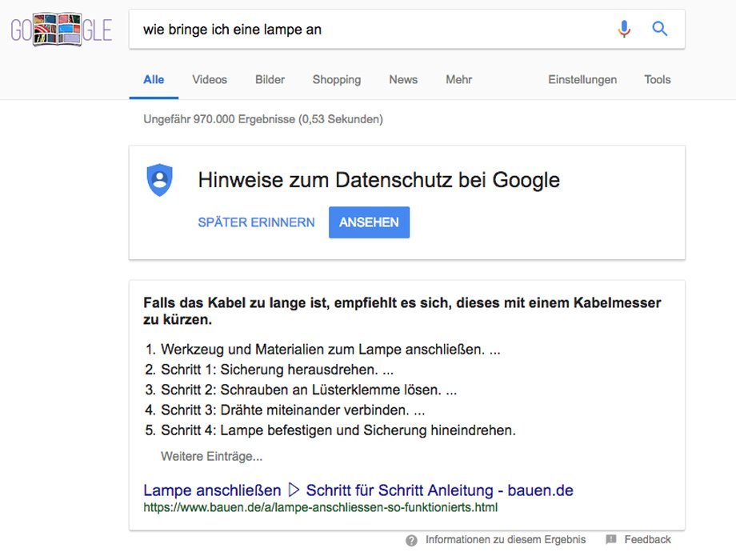Expand "Weitere Einträge..." in the snippet
This screenshot has height=560, width=736.
211,455
